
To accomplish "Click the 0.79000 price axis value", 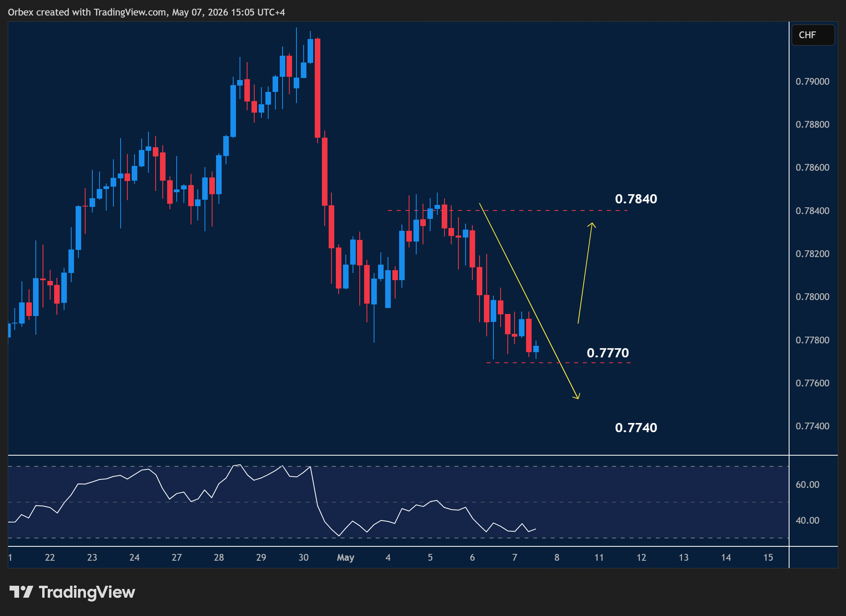I will point(813,82).
